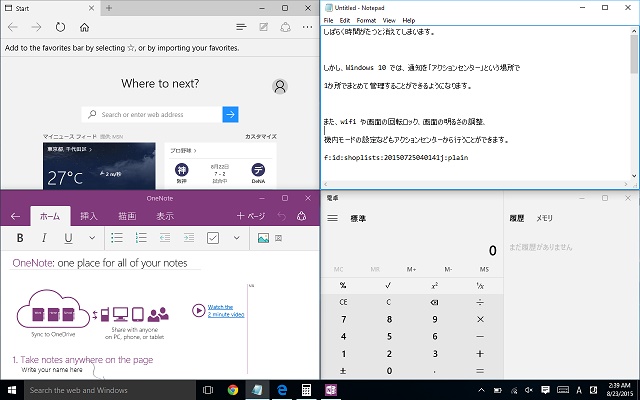Screen dimensions: 640x400
Task: Insert picture in OneNote
Action: click(x=263, y=238)
